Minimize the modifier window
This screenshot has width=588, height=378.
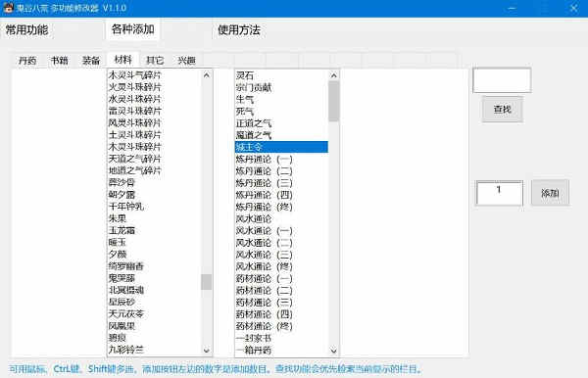pyautogui.click(x=512, y=8)
